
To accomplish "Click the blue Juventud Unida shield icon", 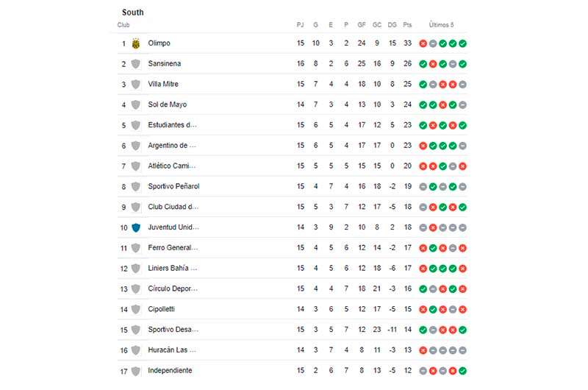I will pyautogui.click(x=136, y=227).
